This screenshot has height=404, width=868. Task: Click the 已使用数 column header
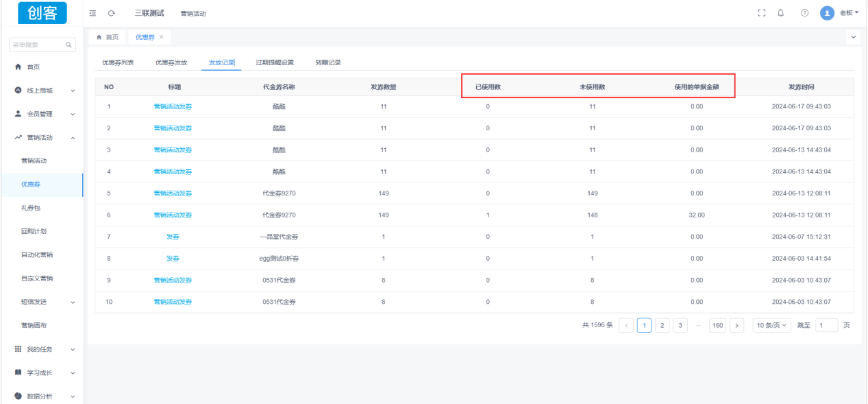(488, 87)
